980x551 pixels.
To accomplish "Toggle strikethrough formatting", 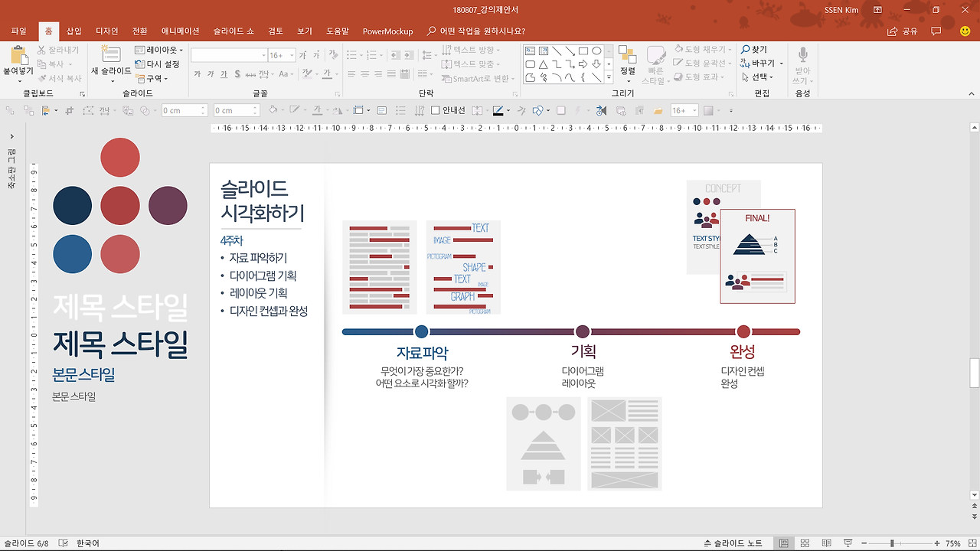I will [x=250, y=74].
